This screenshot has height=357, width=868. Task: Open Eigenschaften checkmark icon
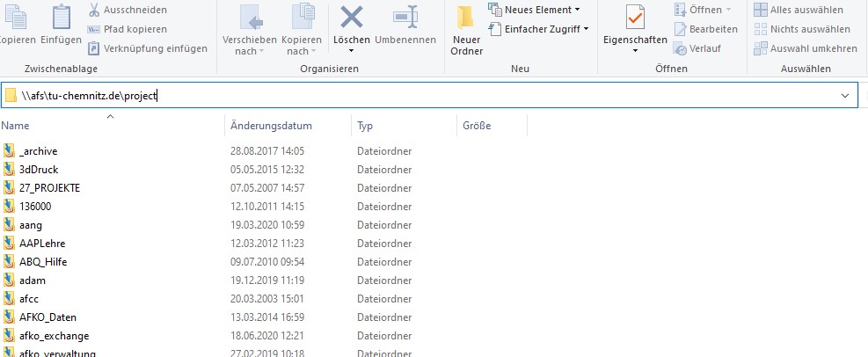[x=634, y=18]
